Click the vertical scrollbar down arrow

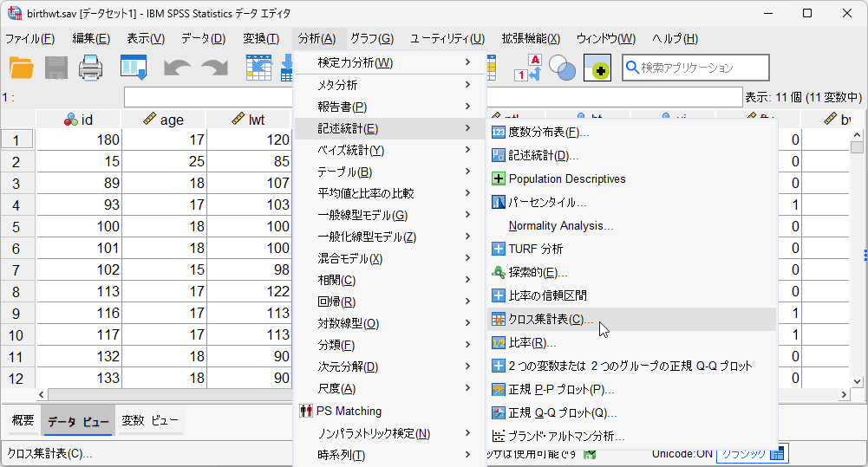click(857, 381)
